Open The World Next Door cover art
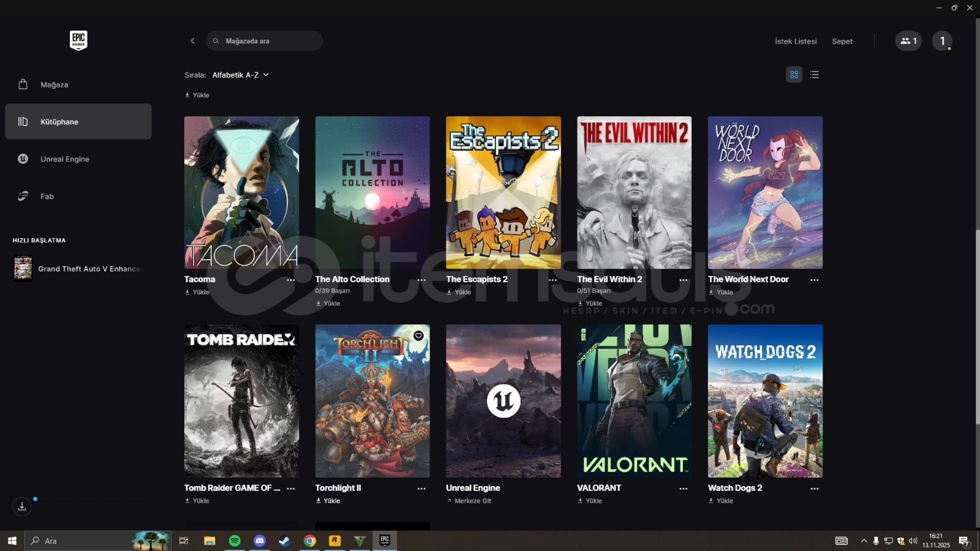The height and width of the screenshot is (551, 980). pyautogui.click(x=765, y=192)
